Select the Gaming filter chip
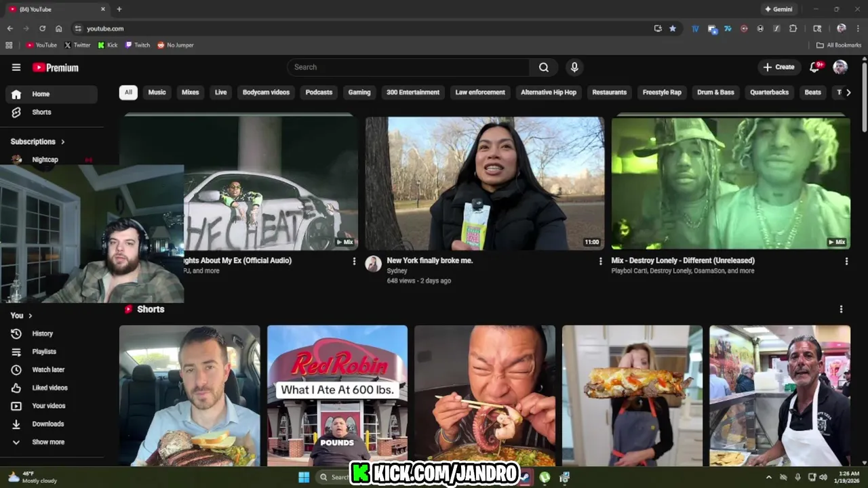The width and height of the screenshot is (868, 488). point(359,92)
